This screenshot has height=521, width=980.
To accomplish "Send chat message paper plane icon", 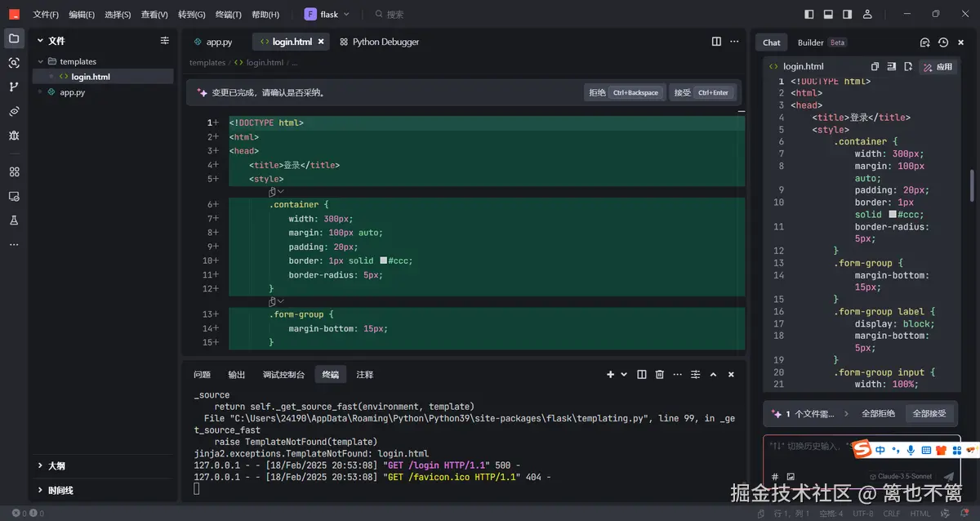I will [948, 477].
